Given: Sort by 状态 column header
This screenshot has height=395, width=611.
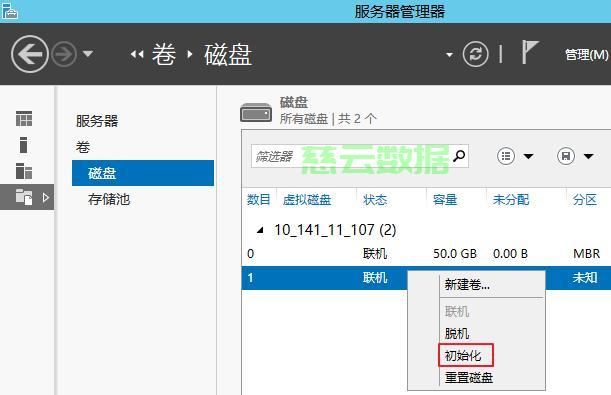Looking at the screenshot, I should 375,200.
